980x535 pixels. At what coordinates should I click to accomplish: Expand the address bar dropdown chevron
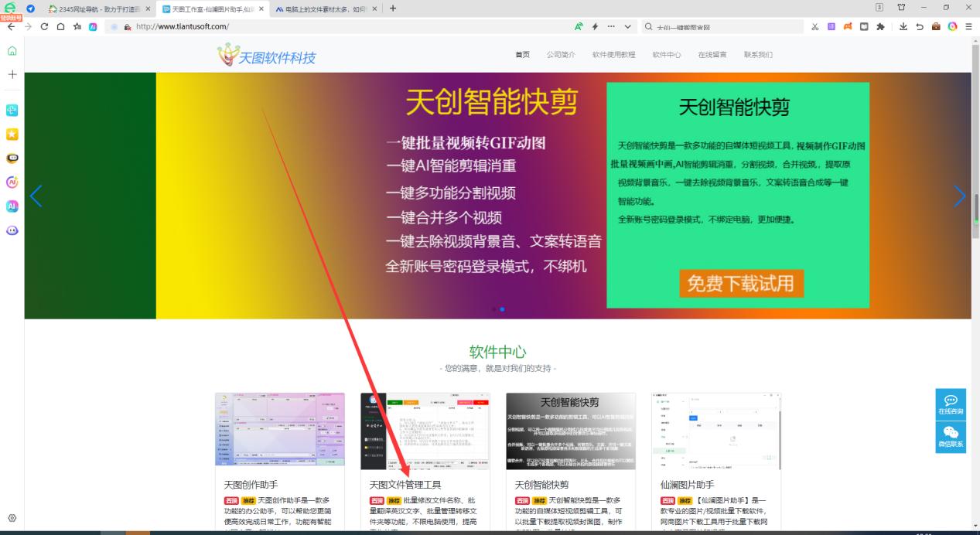(x=628, y=26)
